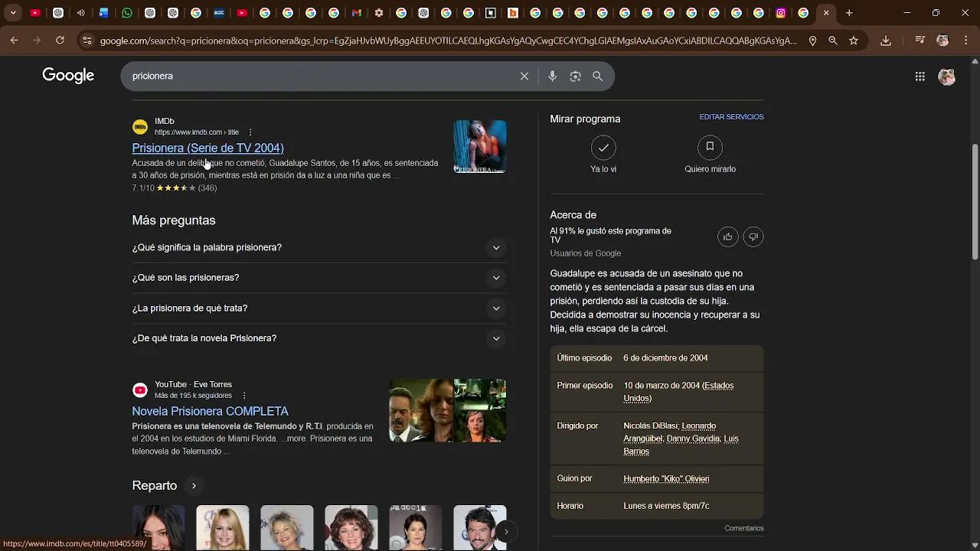Click 'Lunes a viernes 8pm/7c' schedule text

coord(666,507)
